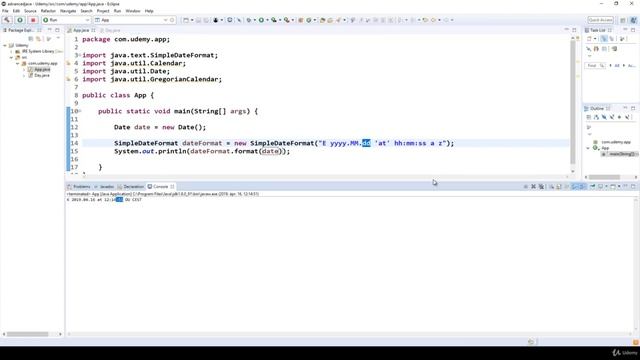This screenshot has height=360, width=640.
Task: Toggle Sort in Outline toolbar
Action: pos(596,117)
